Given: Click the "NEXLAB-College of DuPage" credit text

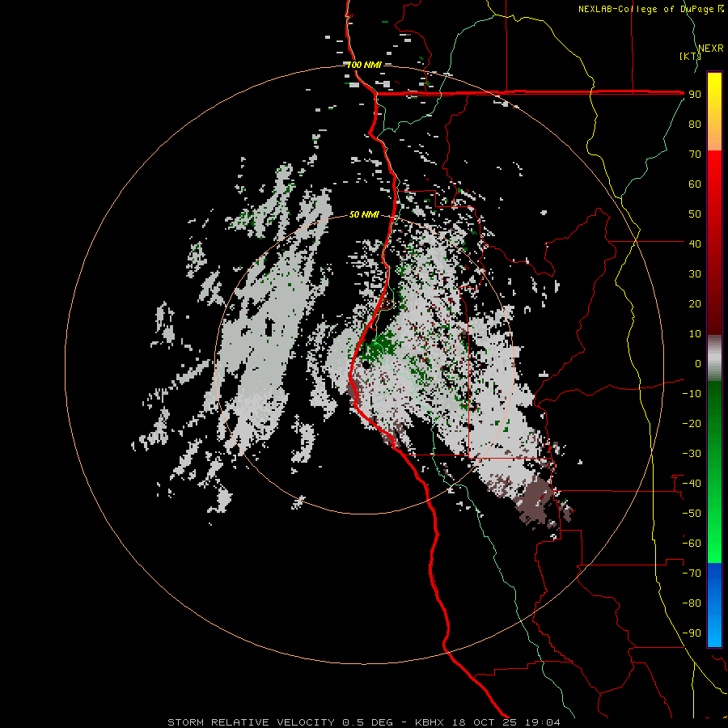Looking at the screenshot, I should coord(645,9).
